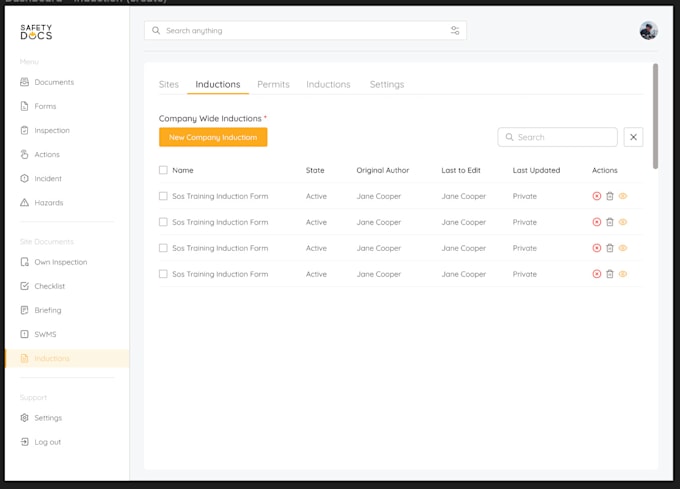Sort by the State column header
Viewport: 680px width, 489px height.
pyautogui.click(x=315, y=170)
